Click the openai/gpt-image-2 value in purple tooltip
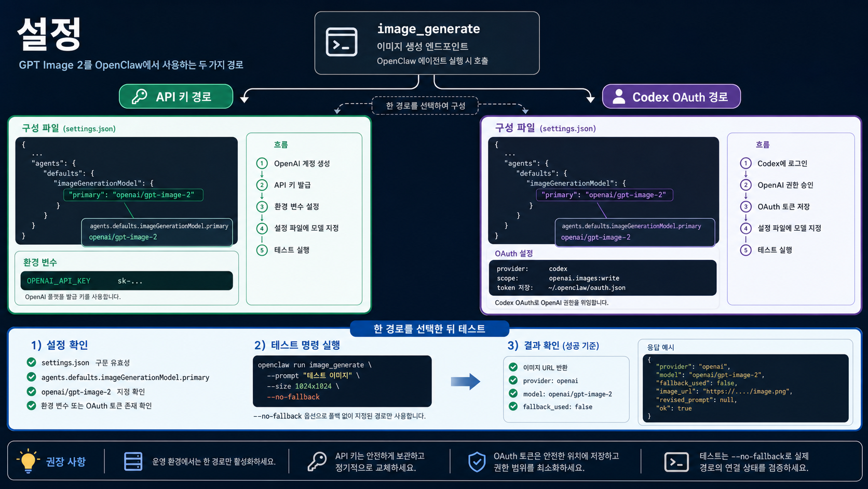Viewport: 868px width, 489px height. pos(595,237)
